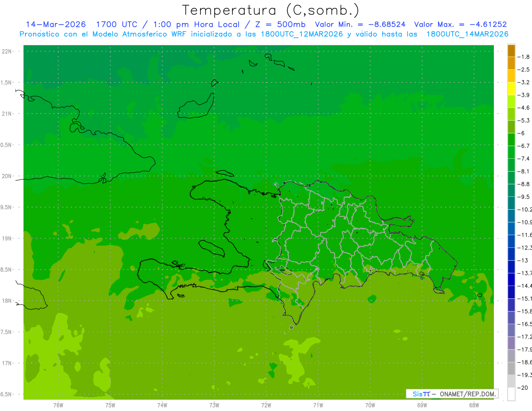
Task: Click the "70W" longitude label
Action: point(370,405)
